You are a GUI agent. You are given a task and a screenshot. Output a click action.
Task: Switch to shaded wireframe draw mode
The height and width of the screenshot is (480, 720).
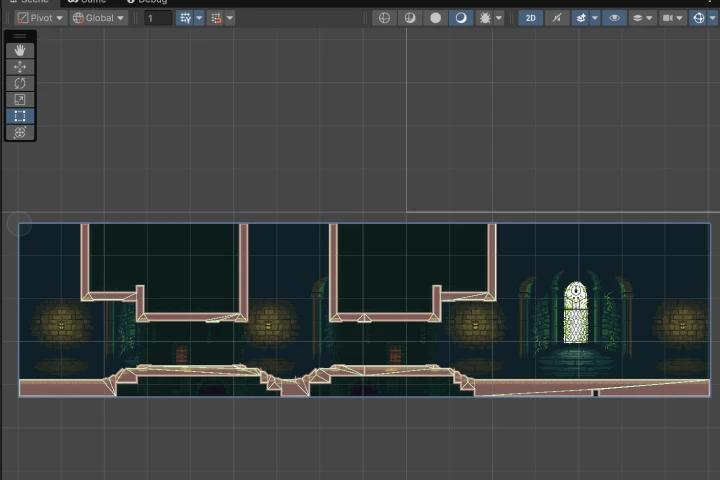tap(410, 18)
